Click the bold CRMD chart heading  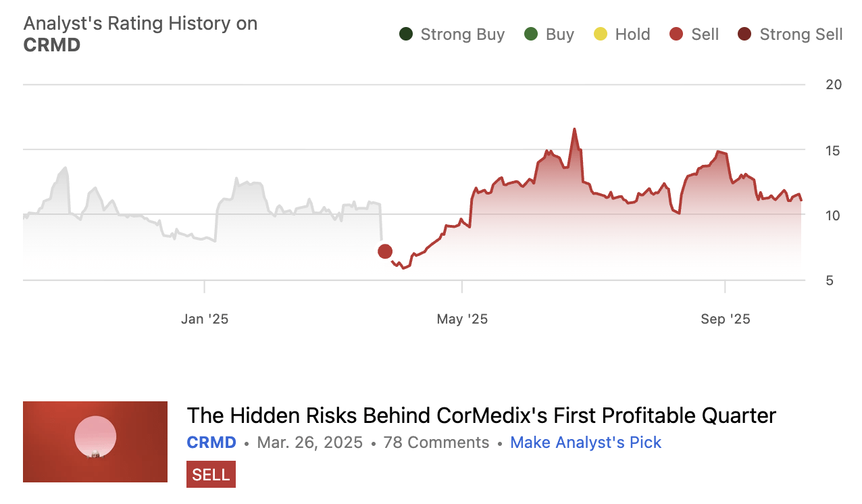(52, 45)
